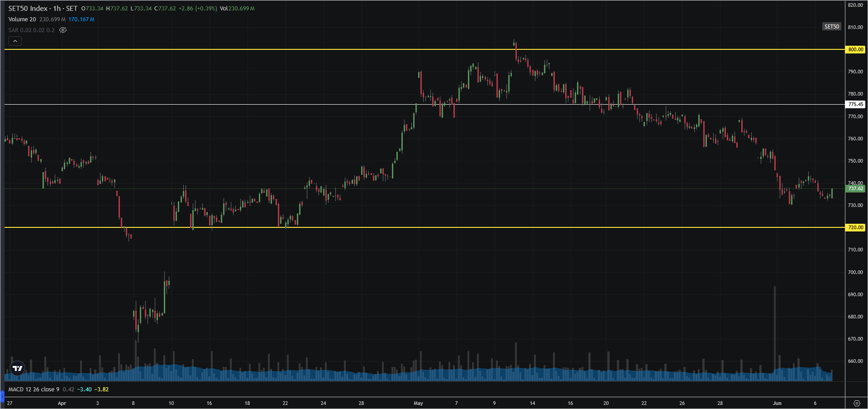868x409 pixels.
Task: Click the blue volume average 170.167 M
Action: (x=81, y=19)
